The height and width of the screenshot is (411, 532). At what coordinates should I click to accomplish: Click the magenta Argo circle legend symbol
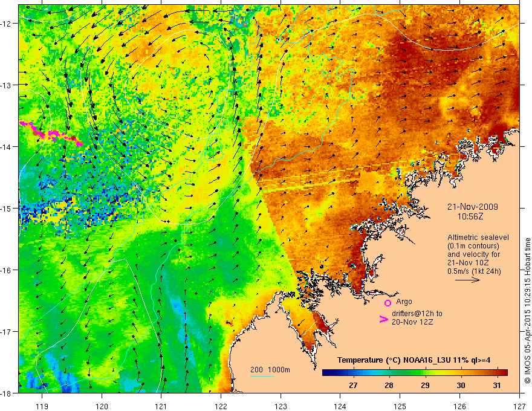click(x=388, y=303)
